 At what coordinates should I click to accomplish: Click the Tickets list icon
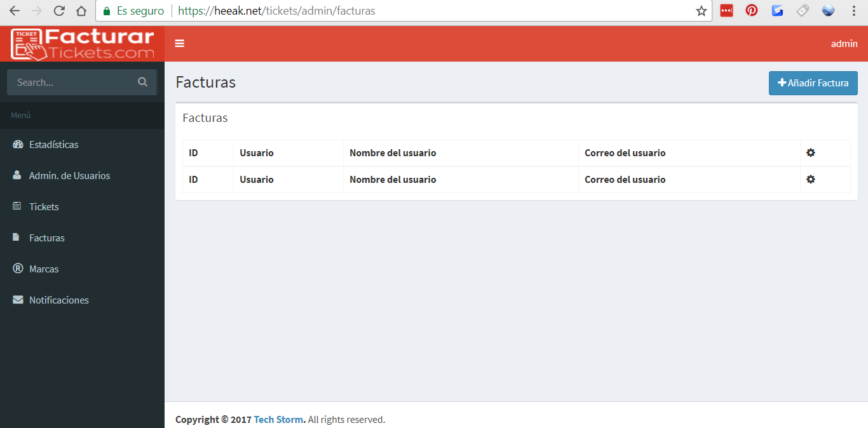(x=17, y=206)
